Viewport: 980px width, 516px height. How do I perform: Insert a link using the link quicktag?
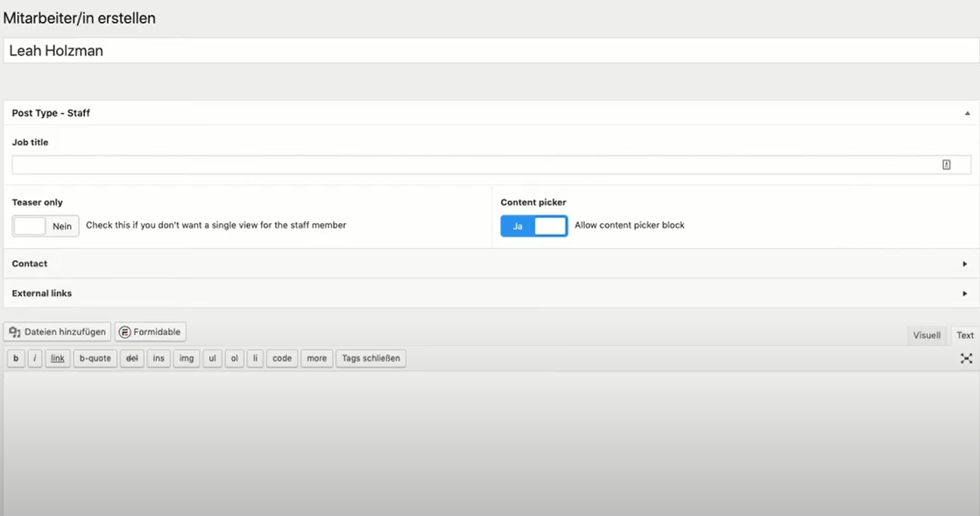tap(58, 358)
